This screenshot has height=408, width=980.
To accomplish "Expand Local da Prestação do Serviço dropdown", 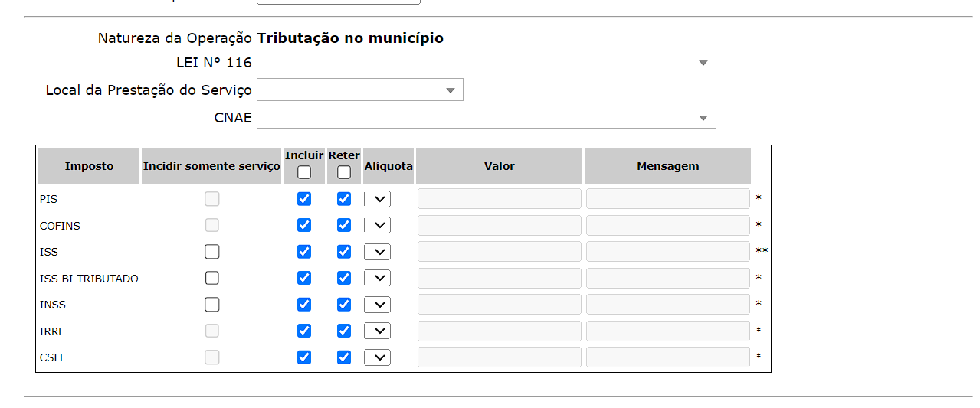I will 360,90.
